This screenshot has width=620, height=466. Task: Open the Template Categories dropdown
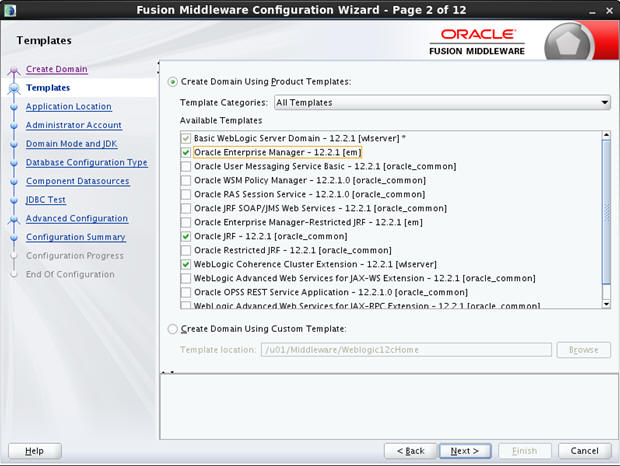click(442, 103)
